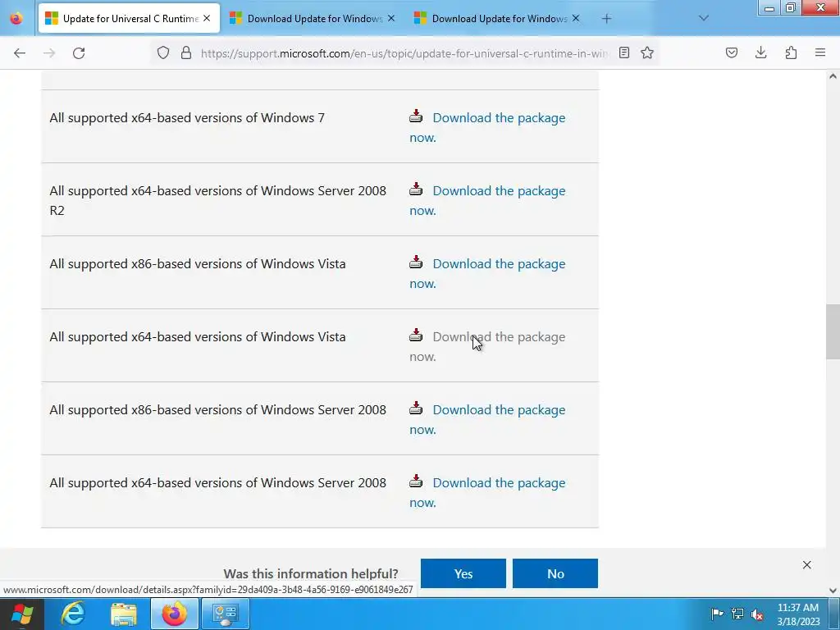Screen dimensions: 840x630
Task: Click the muted volume tray icon
Action: [x=757, y=614]
